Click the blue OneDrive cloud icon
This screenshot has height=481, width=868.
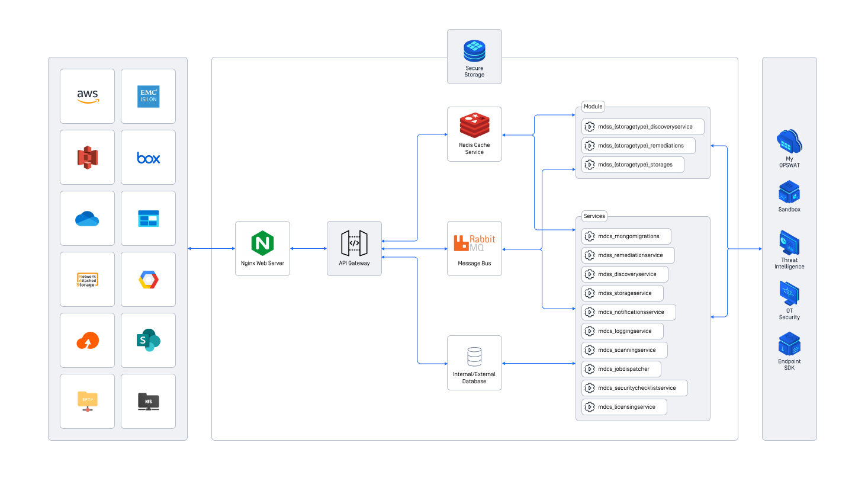point(88,219)
